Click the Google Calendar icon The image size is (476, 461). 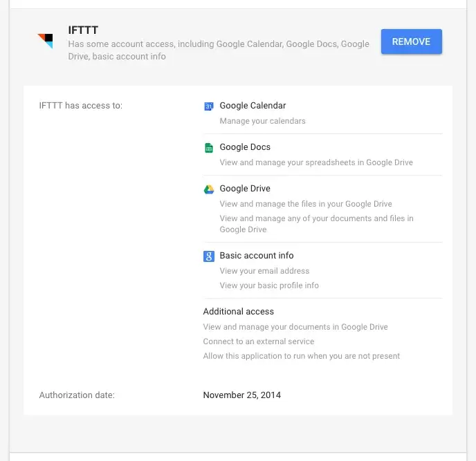(208, 106)
